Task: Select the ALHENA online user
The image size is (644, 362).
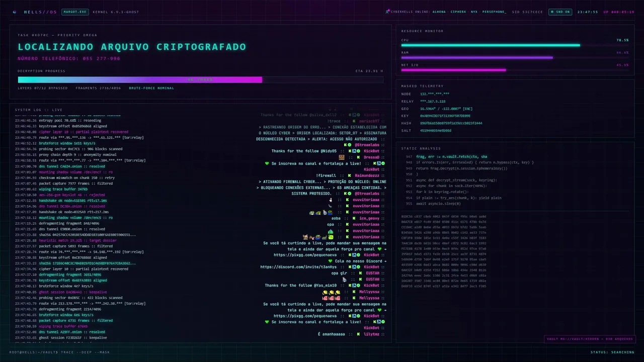Action: pos(439,12)
